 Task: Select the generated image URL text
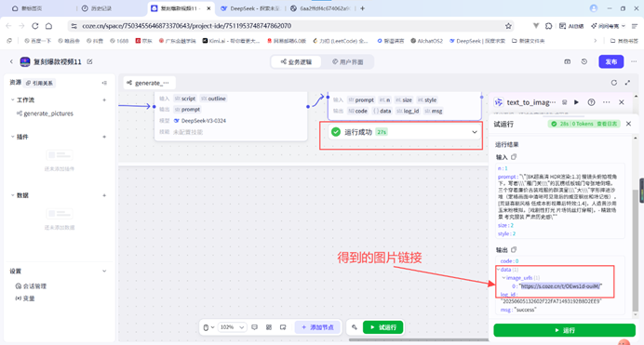pos(560,285)
